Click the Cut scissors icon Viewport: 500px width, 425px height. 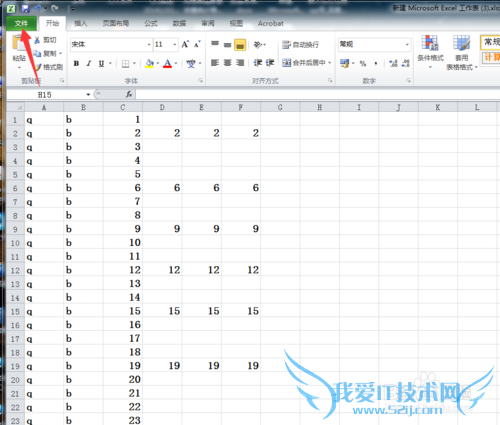[37, 40]
